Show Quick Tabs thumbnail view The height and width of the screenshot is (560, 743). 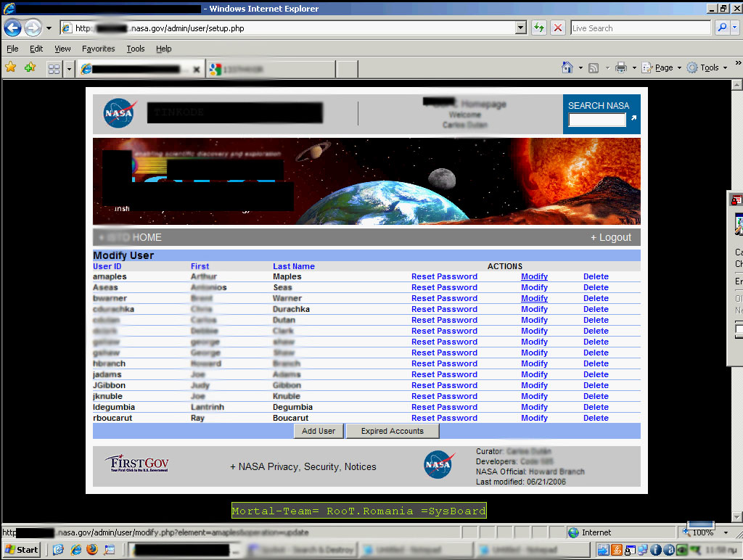(54, 69)
